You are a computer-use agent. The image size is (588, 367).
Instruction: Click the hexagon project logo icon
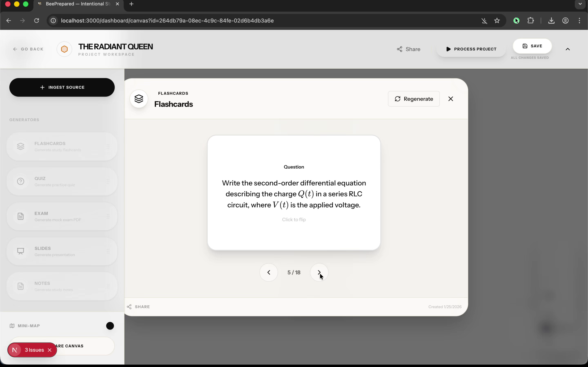point(64,49)
